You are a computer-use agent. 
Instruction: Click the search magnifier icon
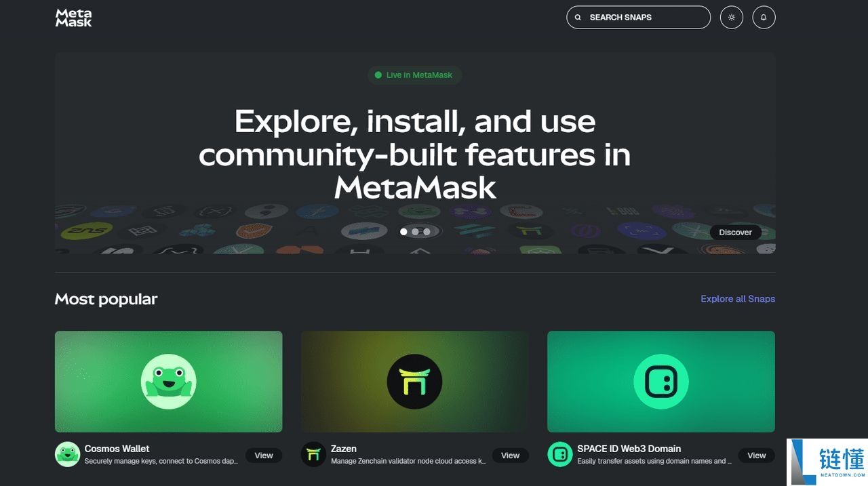578,18
